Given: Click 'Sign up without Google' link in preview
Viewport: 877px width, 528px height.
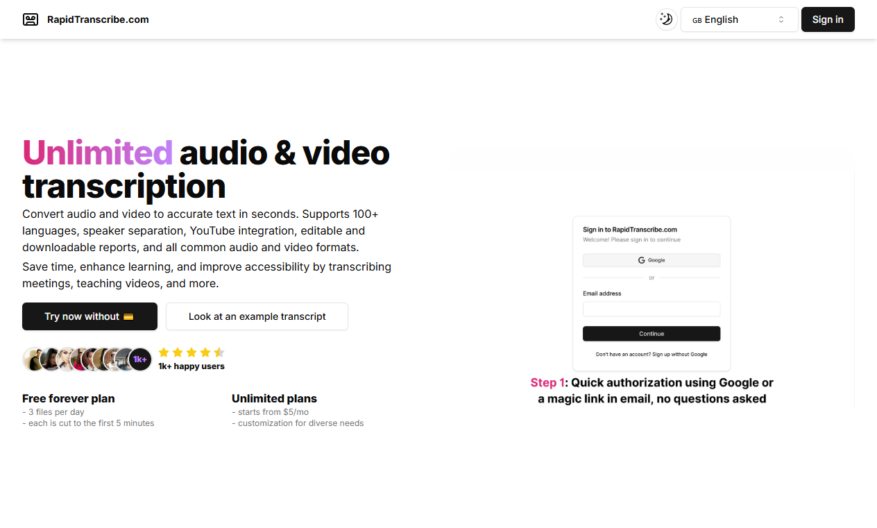Looking at the screenshot, I should coord(680,355).
